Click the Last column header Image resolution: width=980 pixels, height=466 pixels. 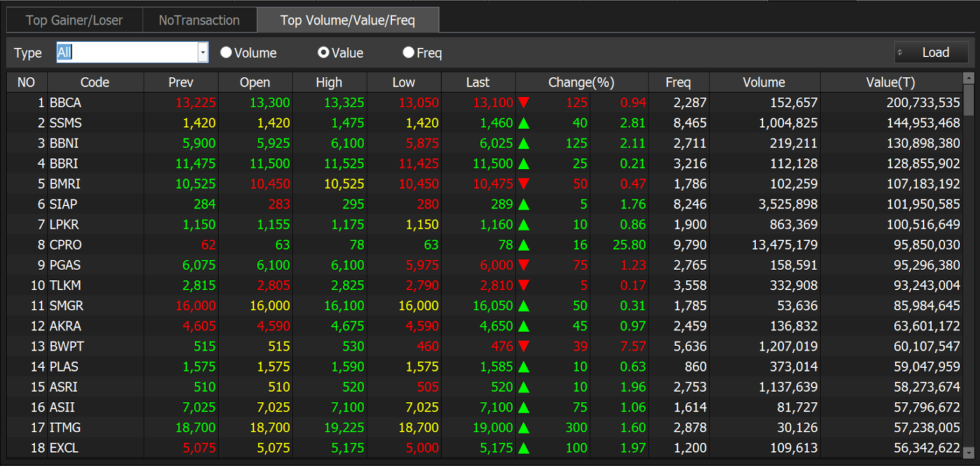click(478, 82)
